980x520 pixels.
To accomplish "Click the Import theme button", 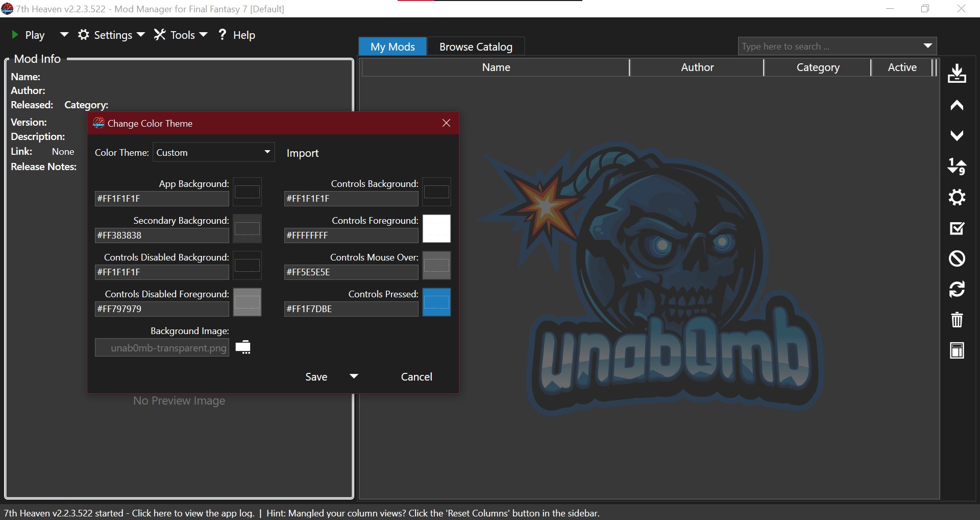I will 302,153.
